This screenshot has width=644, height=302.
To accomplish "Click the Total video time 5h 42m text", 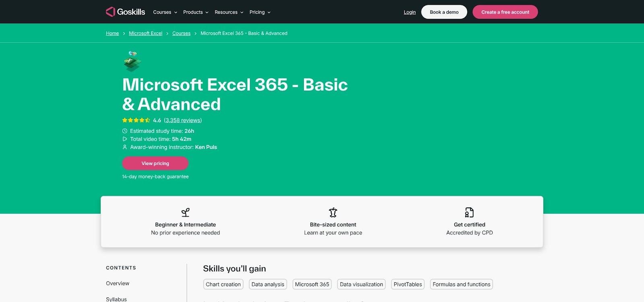I will tap(161, 139).
